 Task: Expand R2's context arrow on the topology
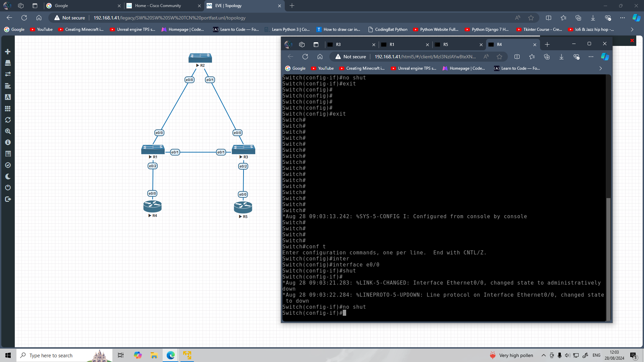(198, 65)
